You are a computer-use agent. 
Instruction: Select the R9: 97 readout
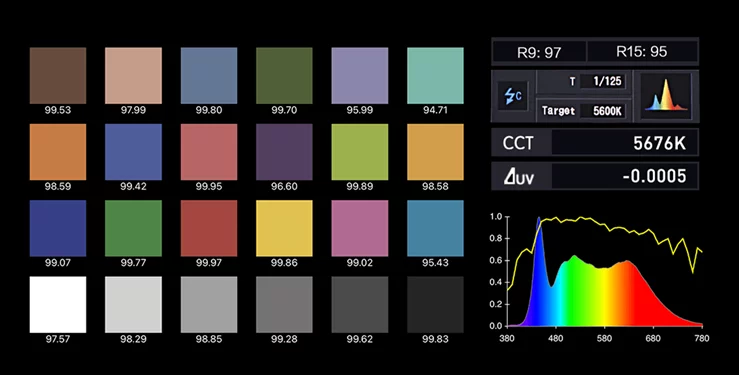pyautogui.click(x=539, y=52)
